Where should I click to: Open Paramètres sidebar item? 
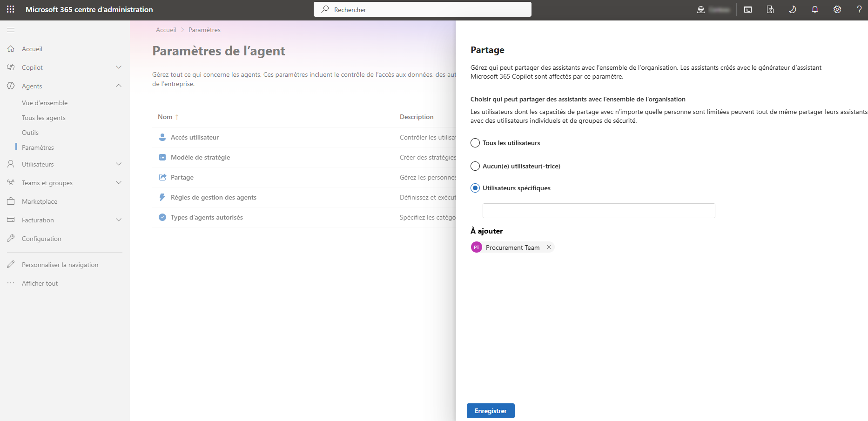38,147
